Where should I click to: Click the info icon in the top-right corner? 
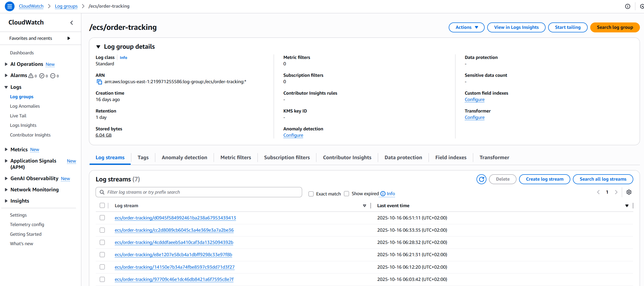627,6
